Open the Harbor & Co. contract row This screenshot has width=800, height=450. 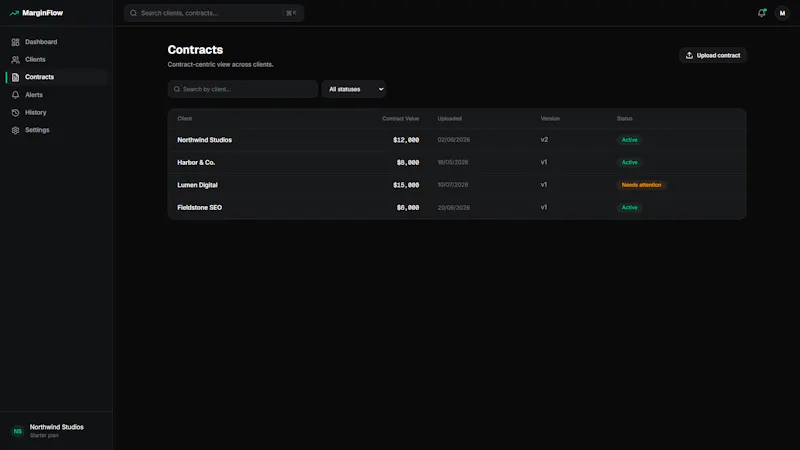[457, 162]
